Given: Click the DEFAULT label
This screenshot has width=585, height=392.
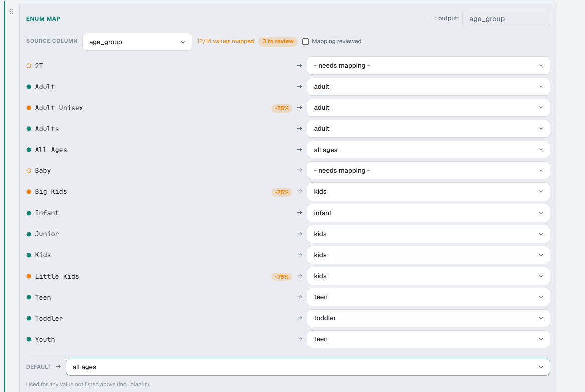Looking at the screenshot, I should click(39, 367).
